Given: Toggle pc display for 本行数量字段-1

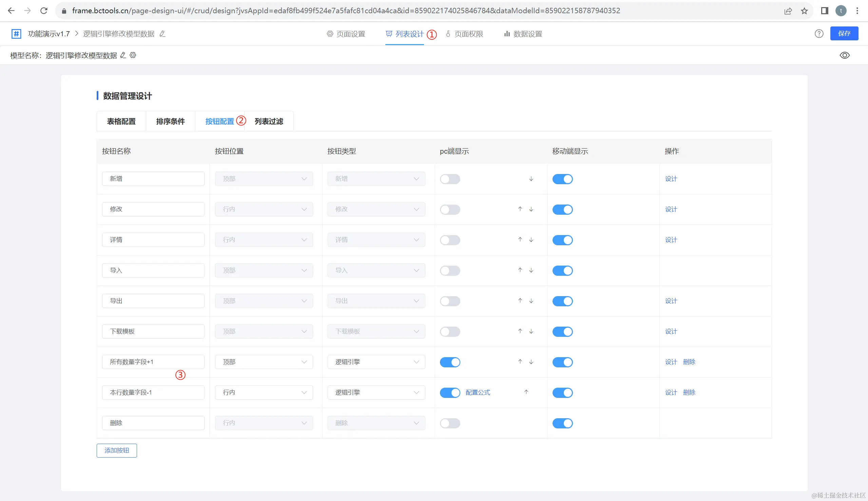Looking at the screenshot, I should [450, 392].
